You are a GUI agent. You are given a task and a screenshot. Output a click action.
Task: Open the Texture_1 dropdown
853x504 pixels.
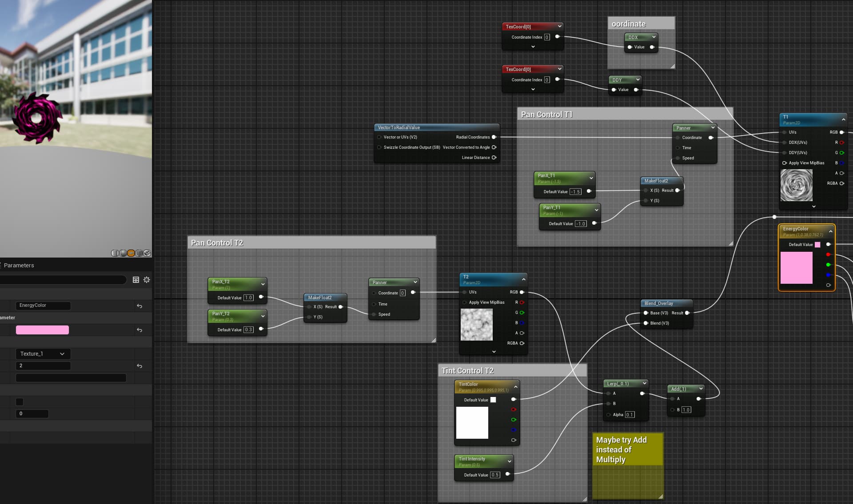43,354
